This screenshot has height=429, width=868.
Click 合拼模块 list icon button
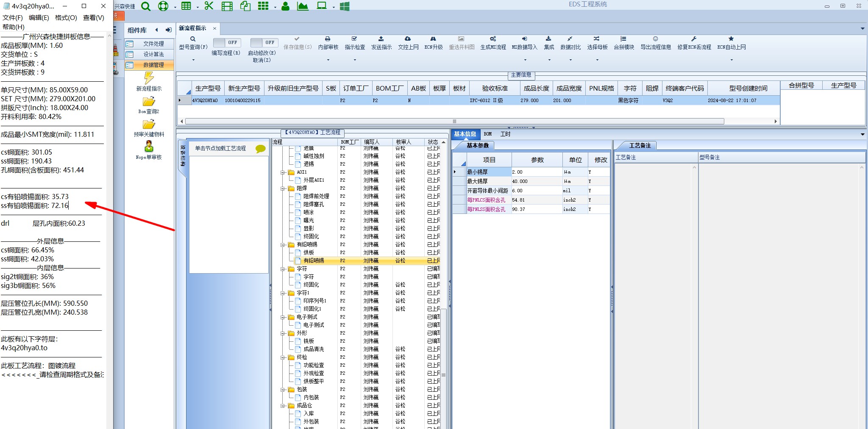[x=624, y=43]
